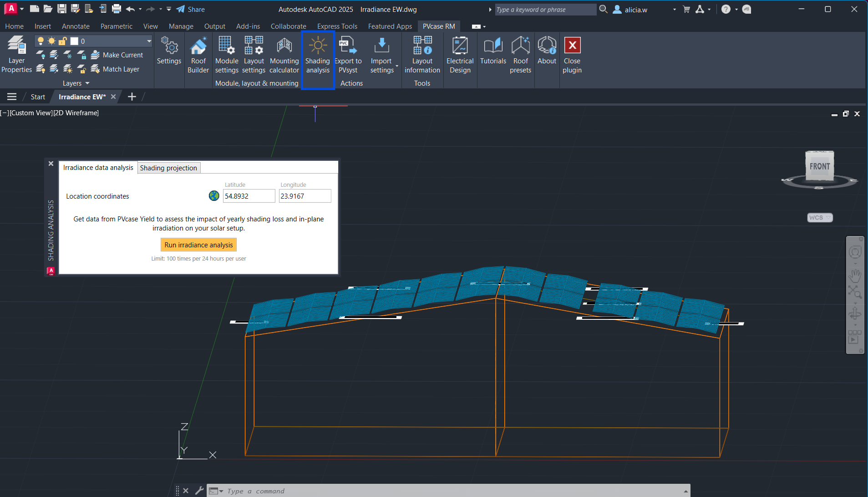
Task: Open the Roof Builder tool
Action: pos(198,55)
